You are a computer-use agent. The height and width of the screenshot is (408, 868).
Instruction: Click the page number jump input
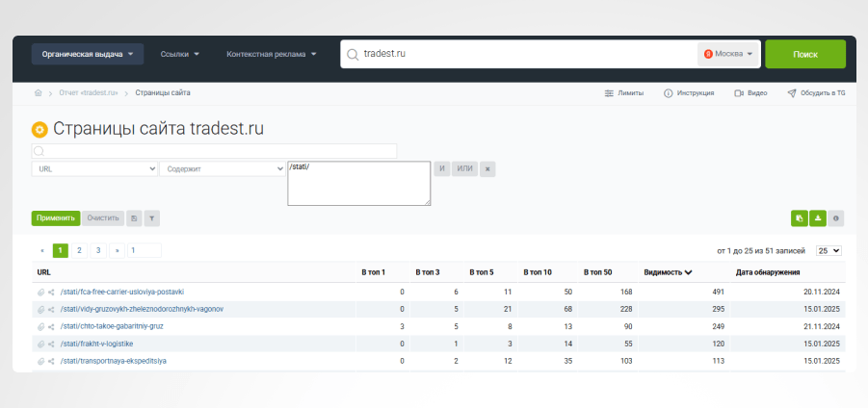tap(145, 251)
